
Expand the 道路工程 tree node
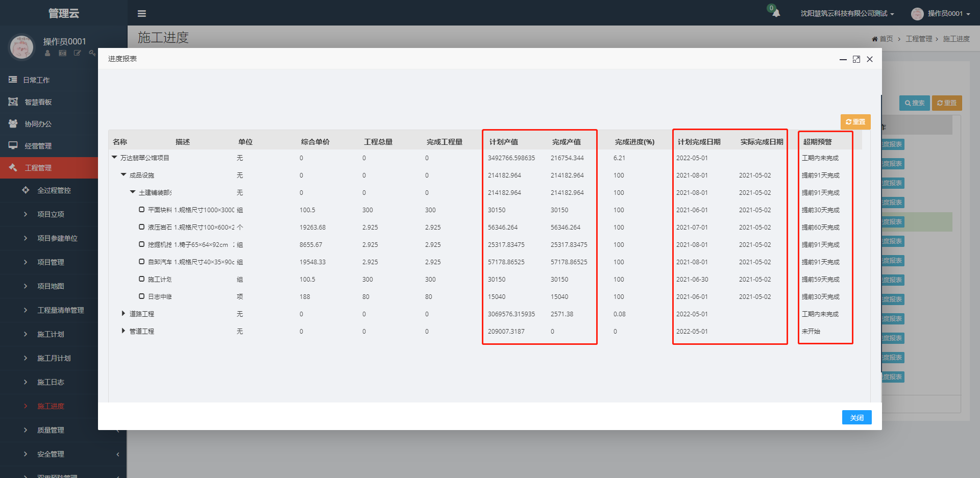[123, 314]
